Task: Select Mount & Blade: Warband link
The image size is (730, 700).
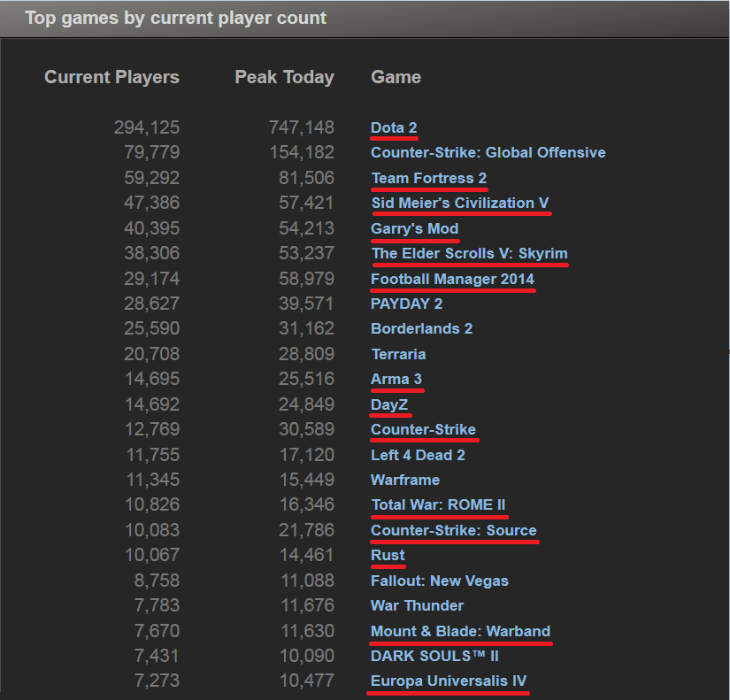Action: coord(460,631)
